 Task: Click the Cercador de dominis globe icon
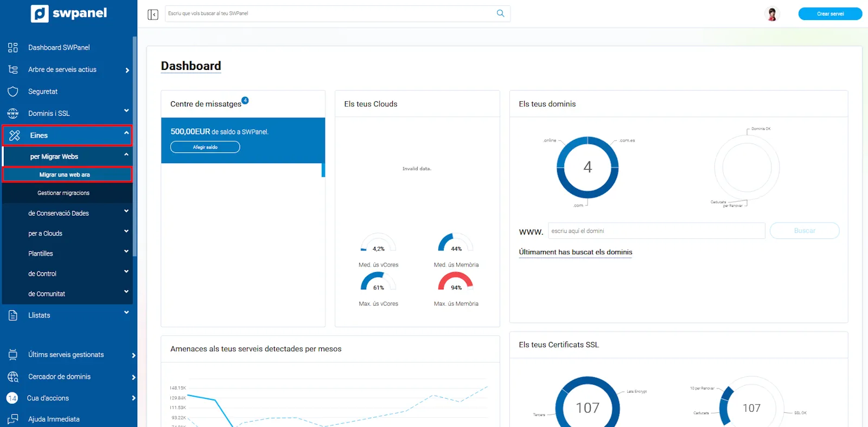coord(13,377)
